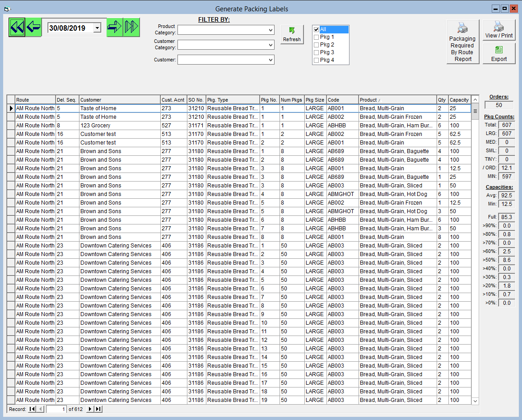522x420 pixels.
Task: Click the Full capacity percentage field 85.3
Action: 507,217
